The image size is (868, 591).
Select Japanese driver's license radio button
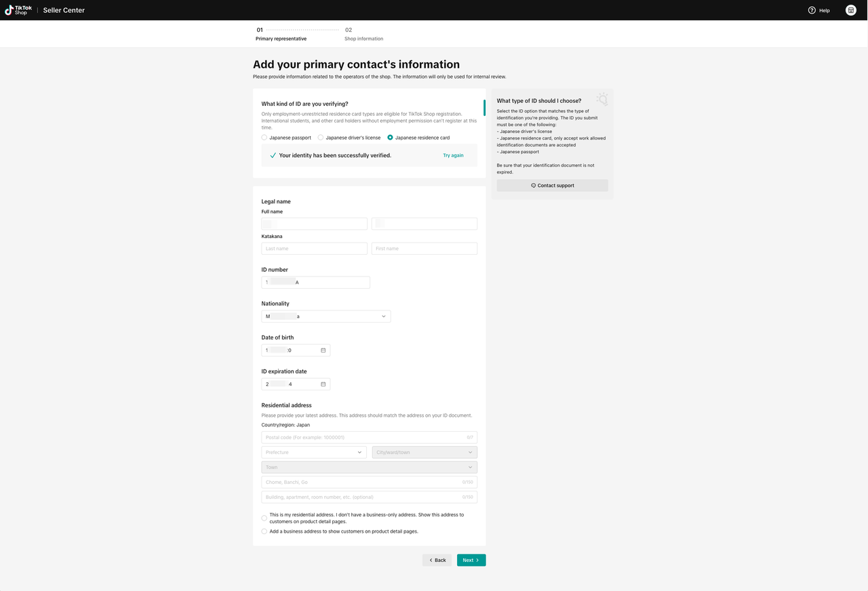(321, 138)
